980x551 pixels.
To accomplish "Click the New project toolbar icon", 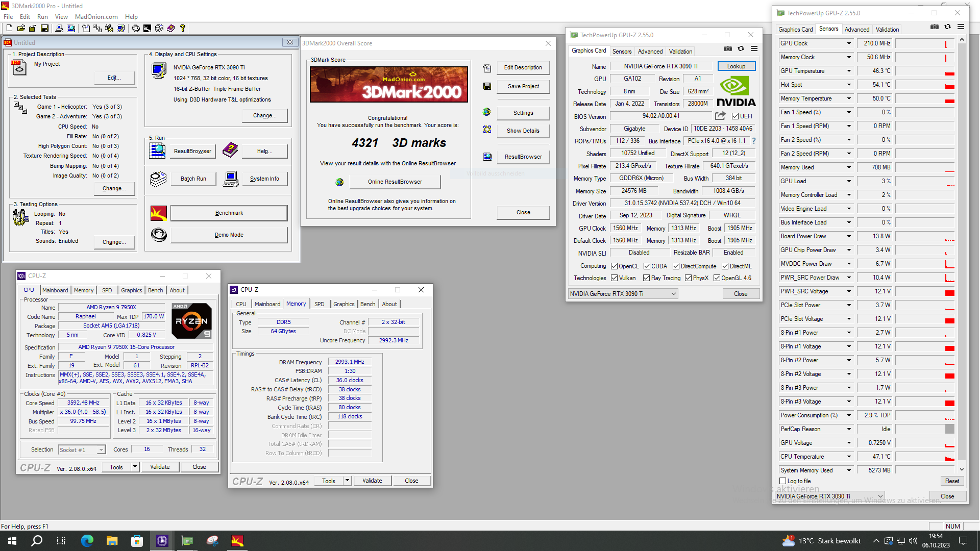I will pyautogui.click(x=9, y=29).
